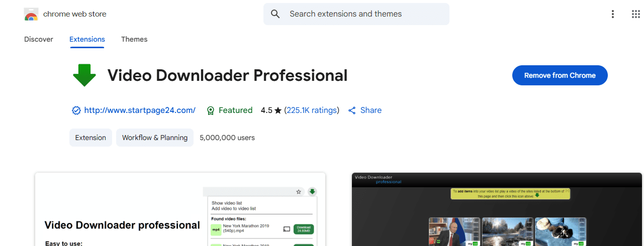The width and height of the screenshot is (644, 246).
Task: Click the Video Downloader Professional heading
Action: 228,75
